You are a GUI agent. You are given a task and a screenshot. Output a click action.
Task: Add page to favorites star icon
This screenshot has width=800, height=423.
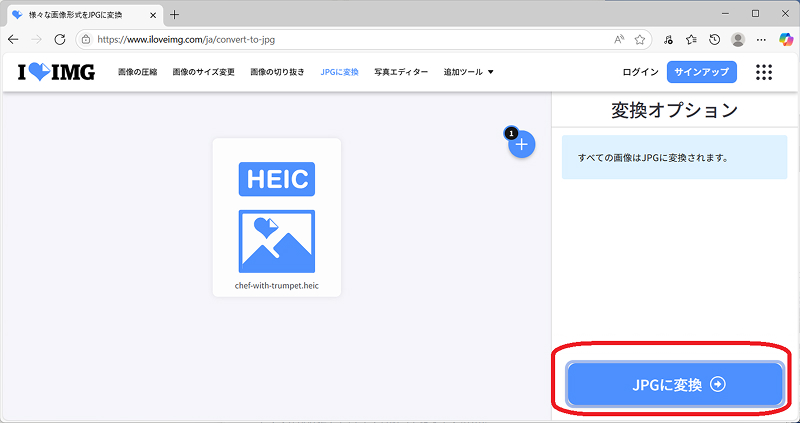click(x=640, y=39)
